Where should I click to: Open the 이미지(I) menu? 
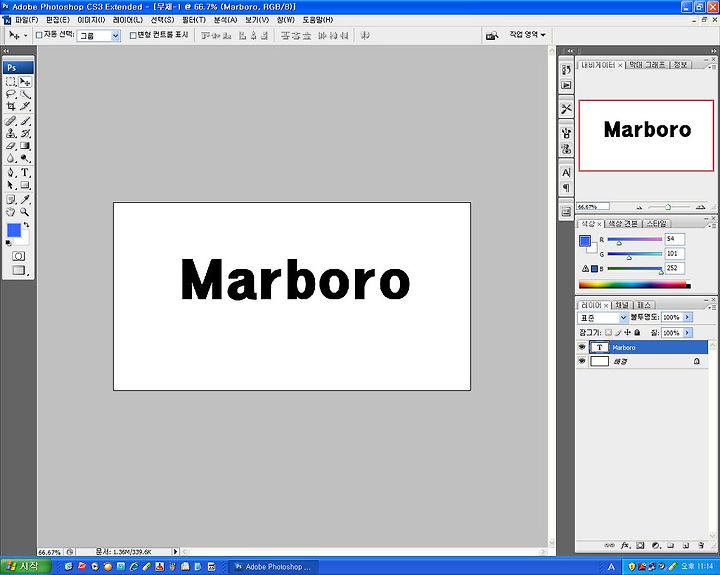pyautogui.click(x=91, y=20)
